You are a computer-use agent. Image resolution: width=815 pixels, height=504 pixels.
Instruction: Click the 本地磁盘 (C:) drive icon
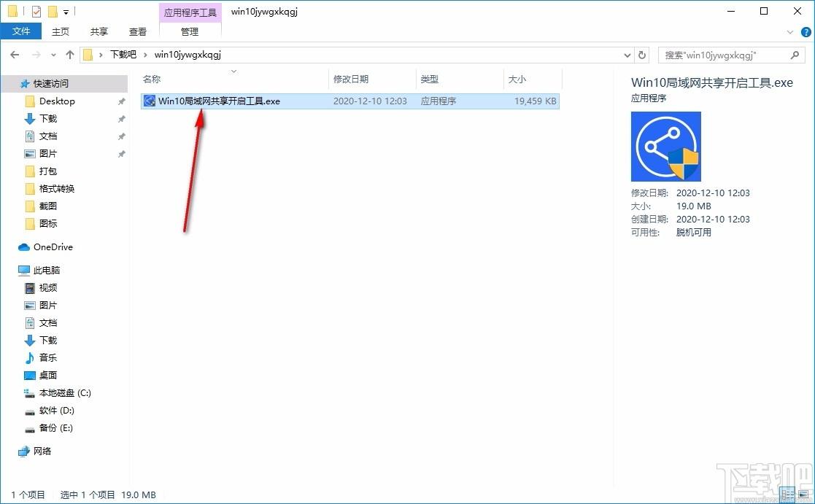pyautogui.click(x=30, y=393)
